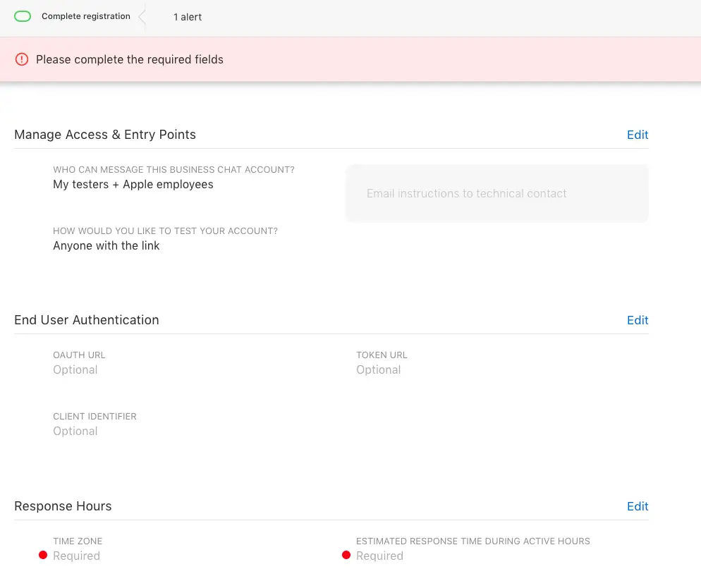Choose the Time Zone Required field
Screen dimensions: 701x588
click(x=76, y=556)
